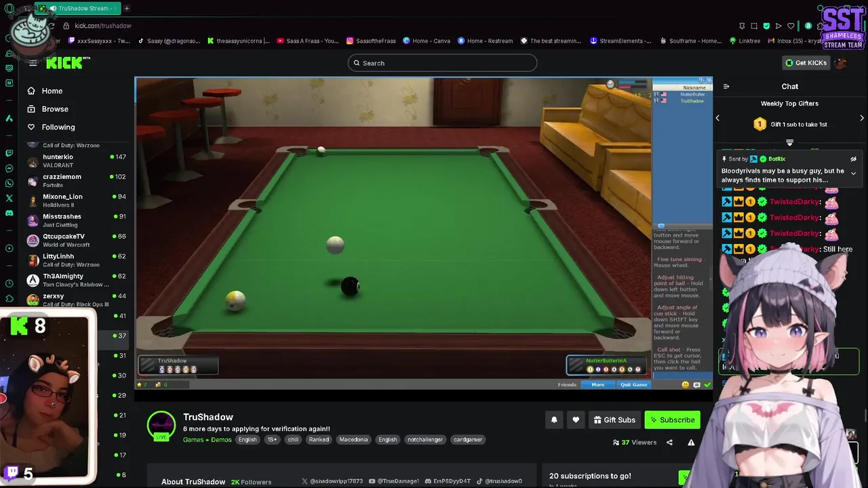Open the Following list

click(x=51, y=127)
